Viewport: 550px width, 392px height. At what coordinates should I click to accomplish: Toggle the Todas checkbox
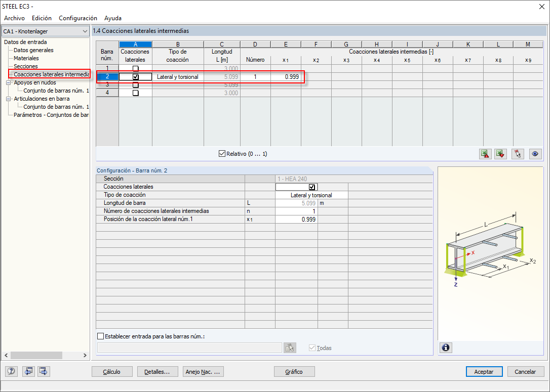tap(312, 348)
